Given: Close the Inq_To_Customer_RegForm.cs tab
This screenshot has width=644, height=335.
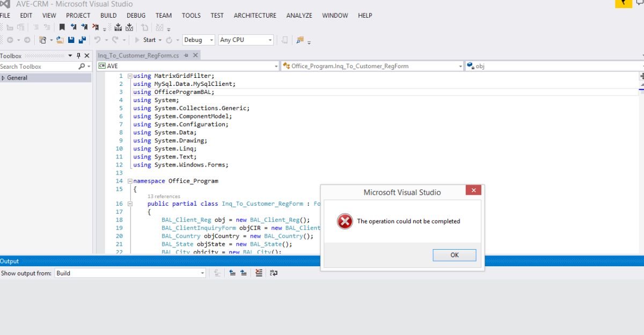Looking at the screenshot, I should coord(195,55).
